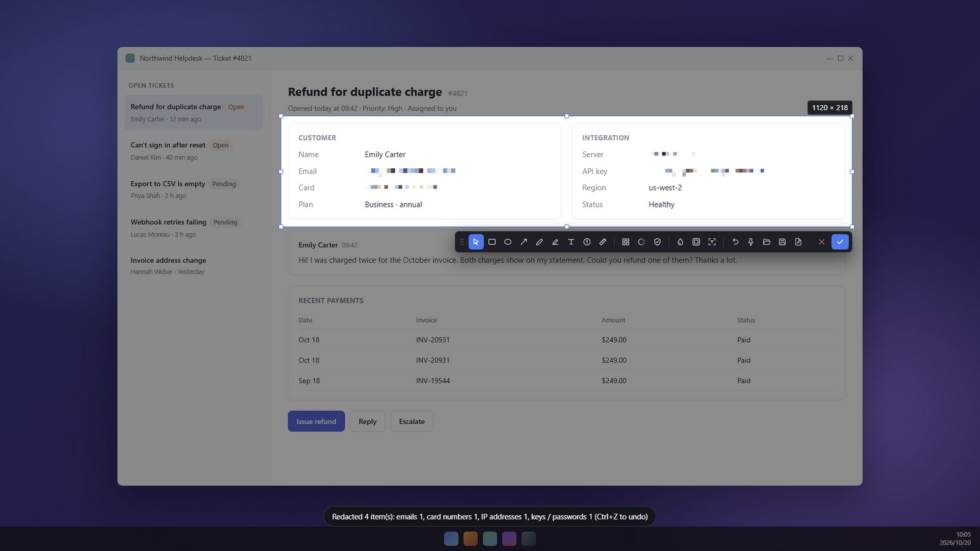
Task: Click the pixelated email redaction
Action: click(412, 171)
